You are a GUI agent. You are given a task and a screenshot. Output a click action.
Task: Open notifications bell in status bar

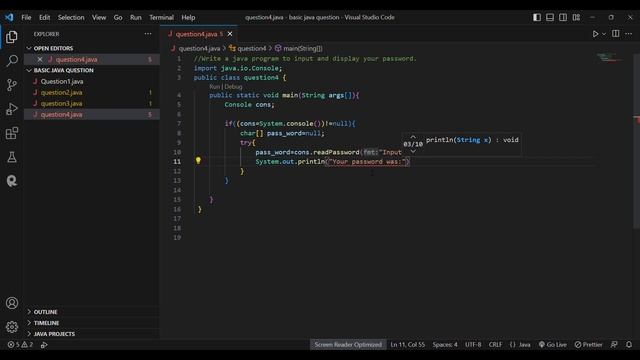629,345
